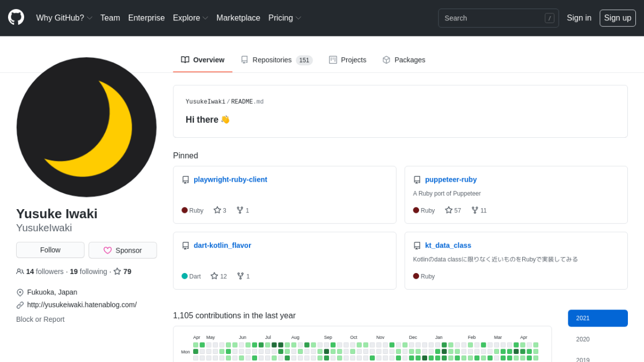Open YusukeIwaki link in README header
Image resolution: width=644 pixels, height=362 pixels.
[x=206, y=102]
